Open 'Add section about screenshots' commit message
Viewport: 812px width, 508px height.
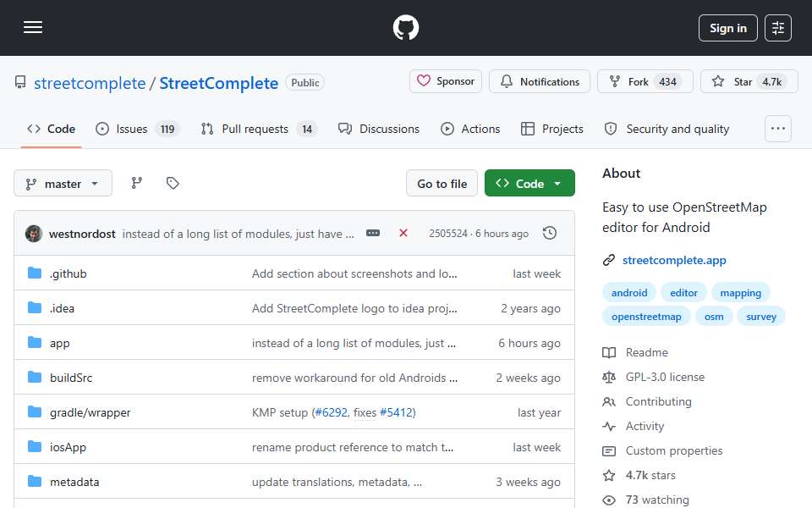(x=354, y=273)
